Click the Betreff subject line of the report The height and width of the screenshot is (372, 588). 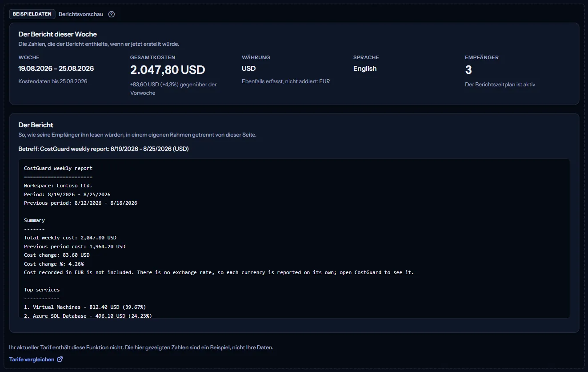(x=104, y=149)
